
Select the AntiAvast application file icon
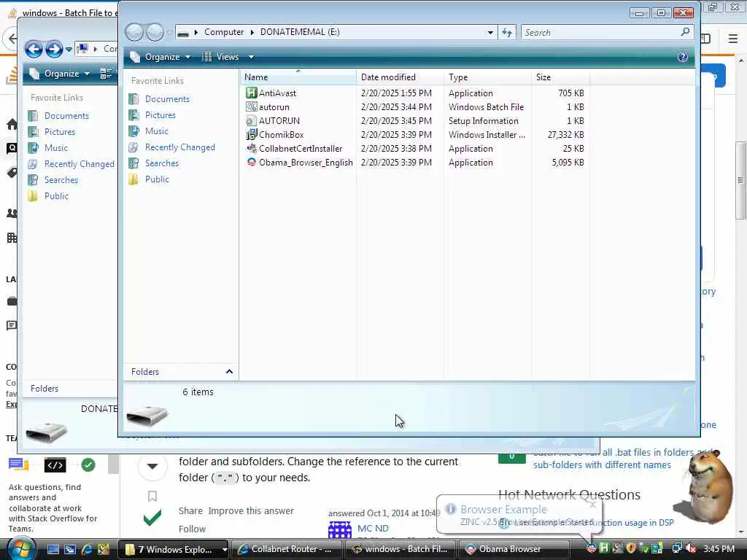click(x=251, y=93)
